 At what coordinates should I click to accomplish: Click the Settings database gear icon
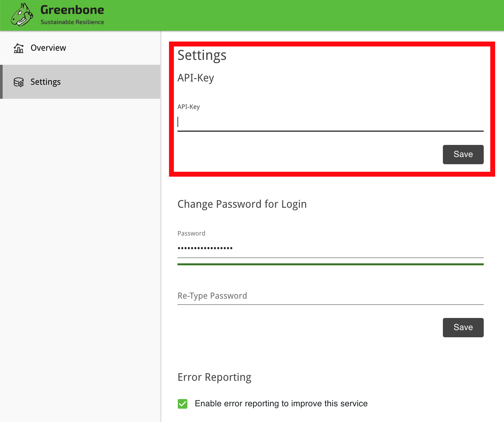tap(19, 82)
